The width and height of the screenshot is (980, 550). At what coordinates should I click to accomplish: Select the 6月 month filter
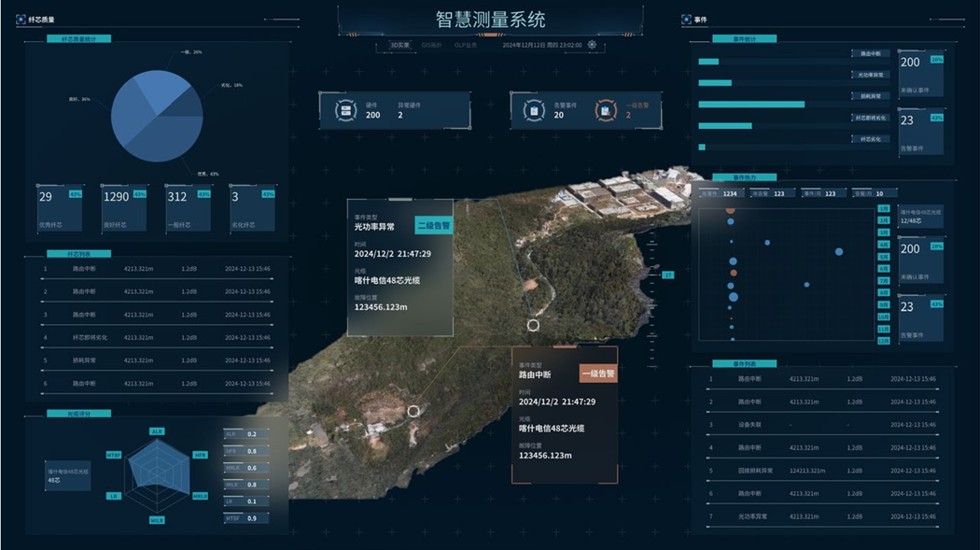pos(883,269)
